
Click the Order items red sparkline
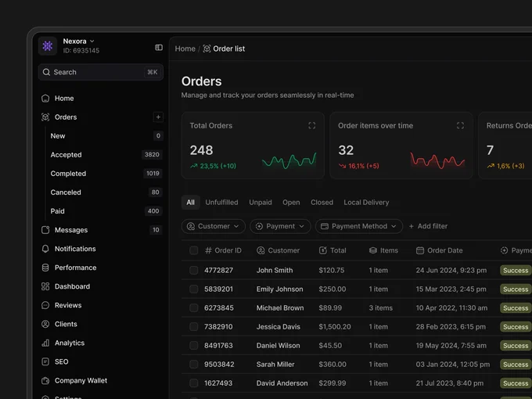pos(437,161)
